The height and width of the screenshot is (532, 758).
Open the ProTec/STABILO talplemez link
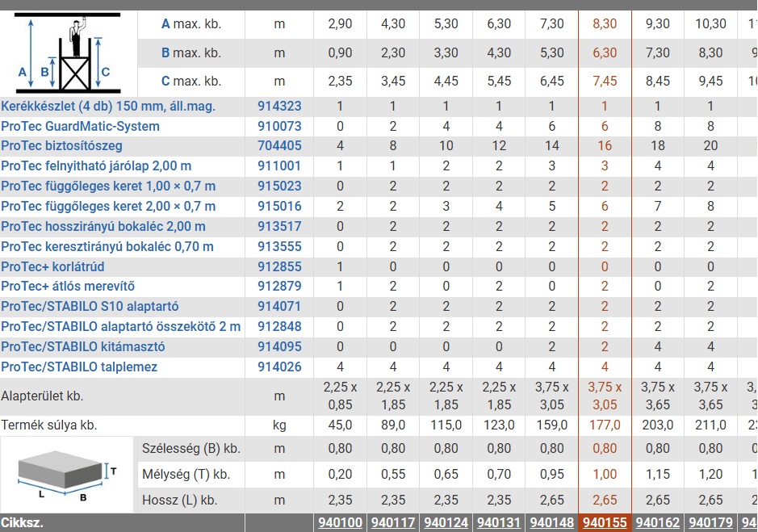[x=79, y=367]
